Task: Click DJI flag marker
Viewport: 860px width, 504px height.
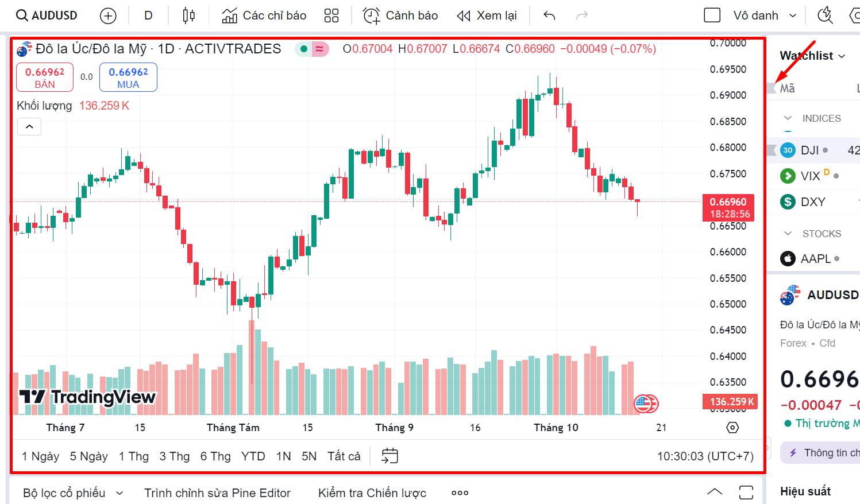Action: coord(772,150)
